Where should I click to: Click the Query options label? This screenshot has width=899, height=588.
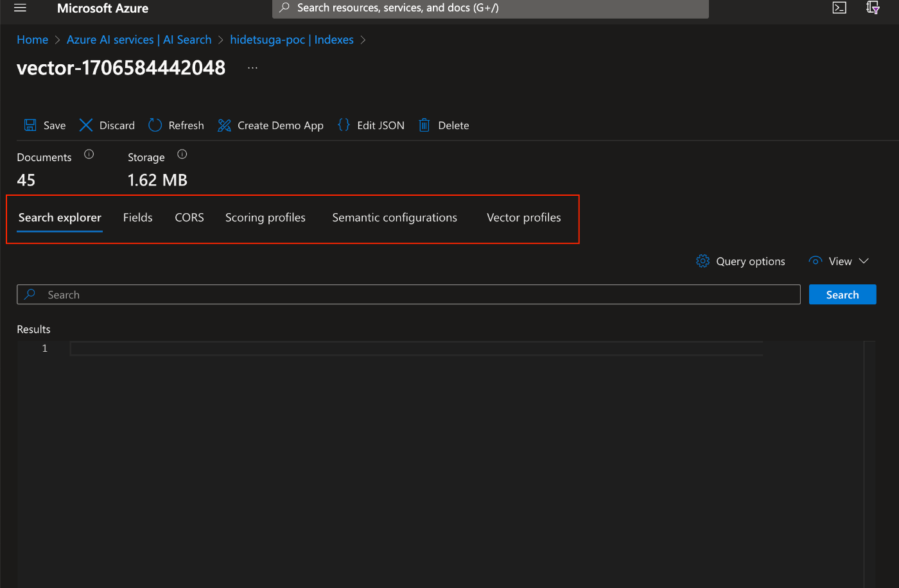751,261
